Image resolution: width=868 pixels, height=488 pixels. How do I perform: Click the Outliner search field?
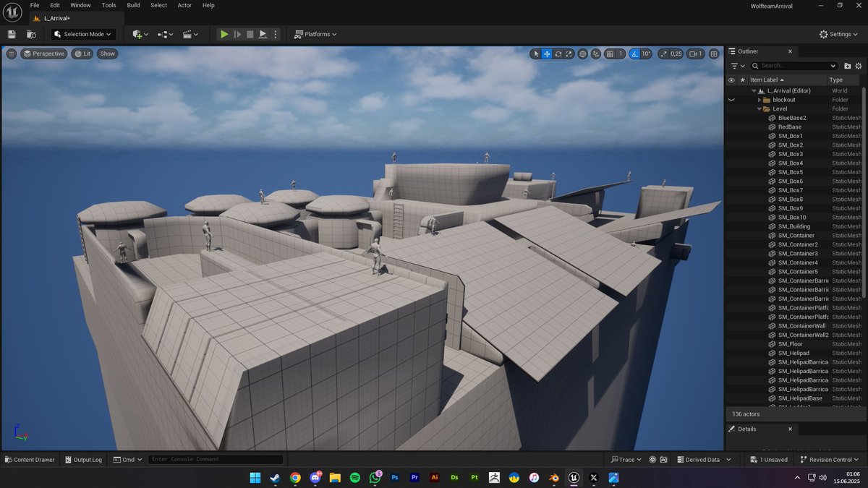tap(793, 65)
